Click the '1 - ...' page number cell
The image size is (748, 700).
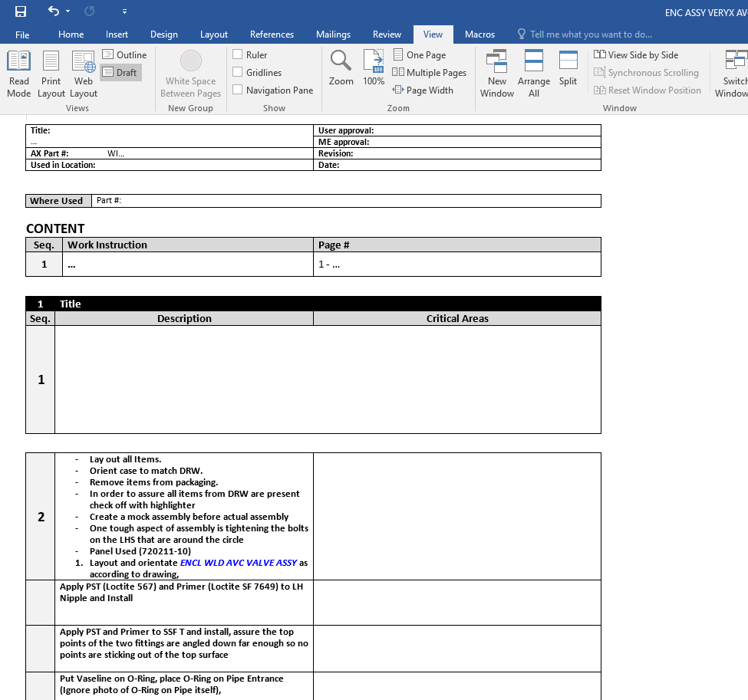[x=457, y=265]
